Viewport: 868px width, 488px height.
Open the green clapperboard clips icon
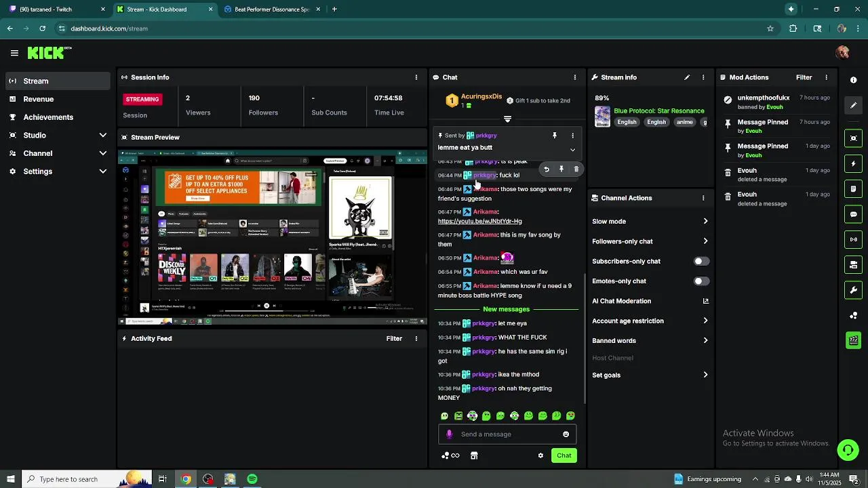(x=853, y=340)
